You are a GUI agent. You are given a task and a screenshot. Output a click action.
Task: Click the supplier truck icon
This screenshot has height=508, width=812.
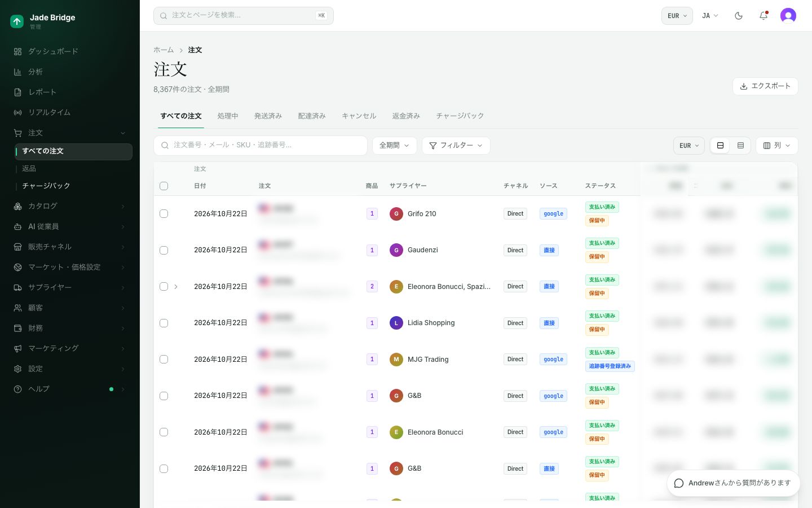(x=18, y=287)
